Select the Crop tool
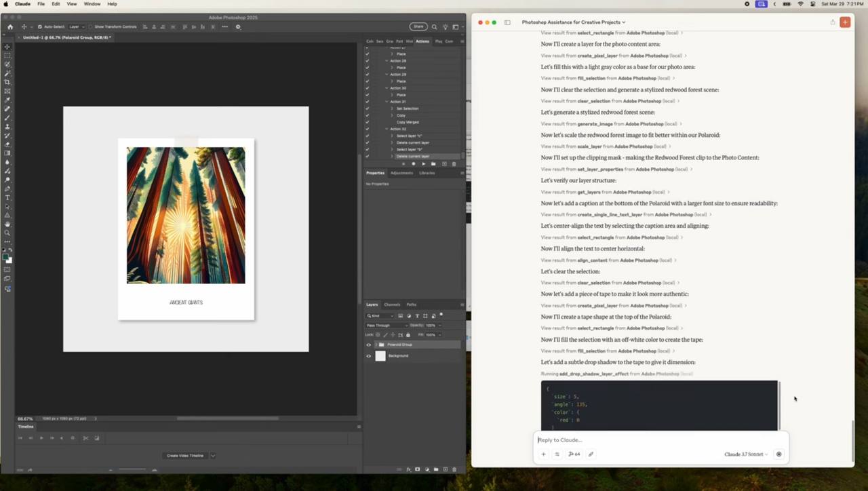Screen dimensions: 868x491 [7, 82]
